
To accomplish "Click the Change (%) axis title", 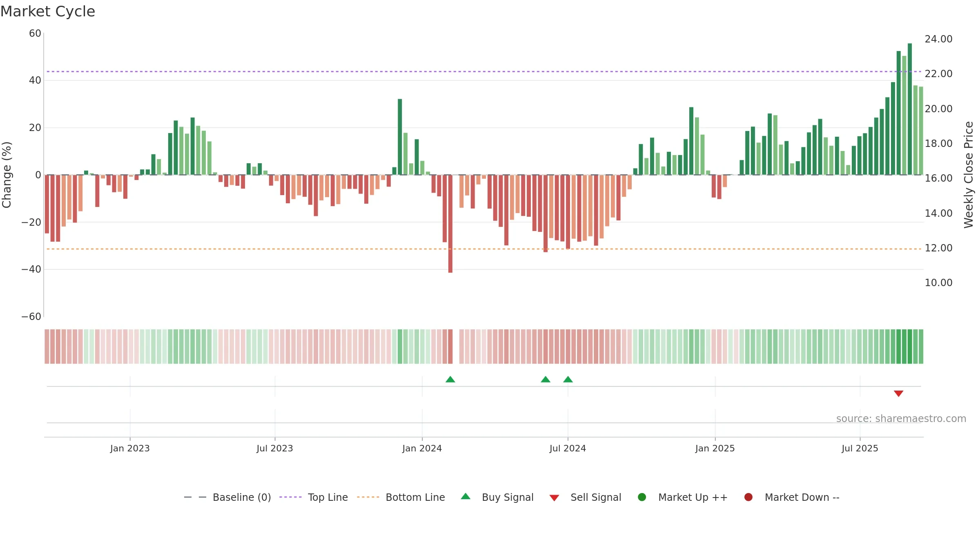I will coord(7,175).
